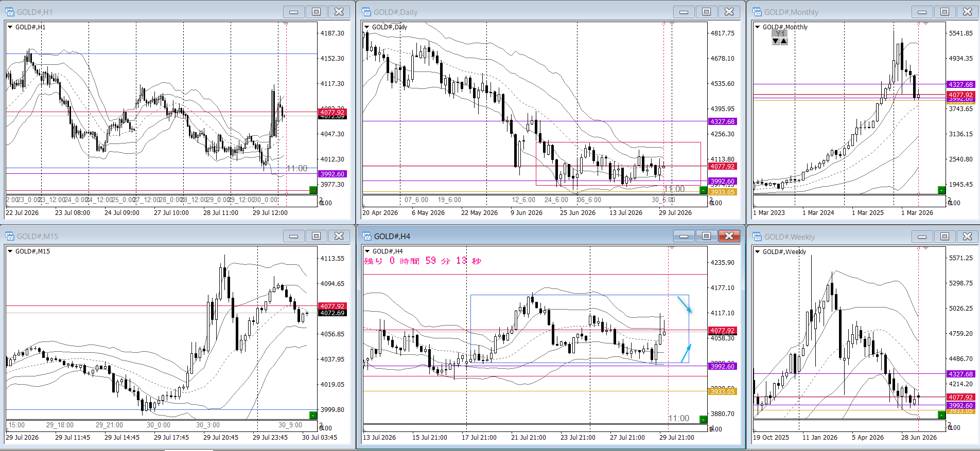Click the grey chart-shift triangle in Monthly chart

pyautogui.click(x=925, y=24)
